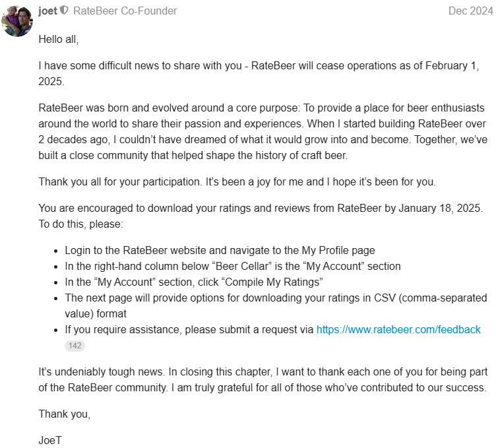The height and width of the screenshot is (448, 496).
Task: Click the bullet mentioning "Beer Cellar" column
Action: tap(232, 266)
